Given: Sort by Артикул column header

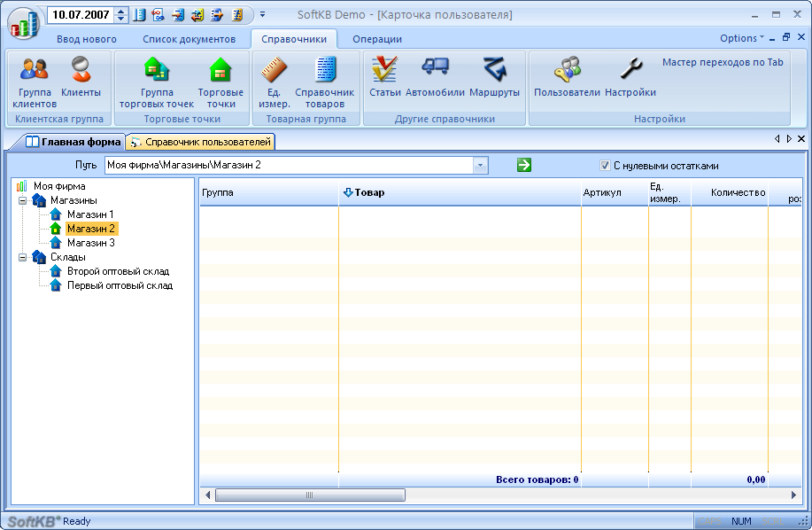Looking at the screenshot, I should point(615,192).
